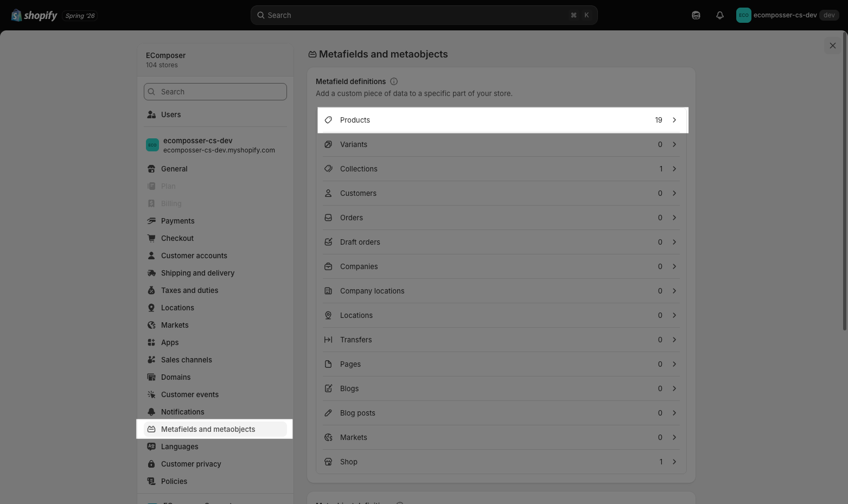Click the Users icon in sidebar
848x504 pixels.
click(x=151, y=114)
